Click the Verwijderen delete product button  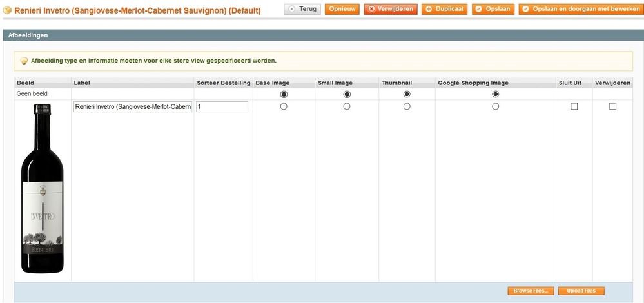(390, 9)
